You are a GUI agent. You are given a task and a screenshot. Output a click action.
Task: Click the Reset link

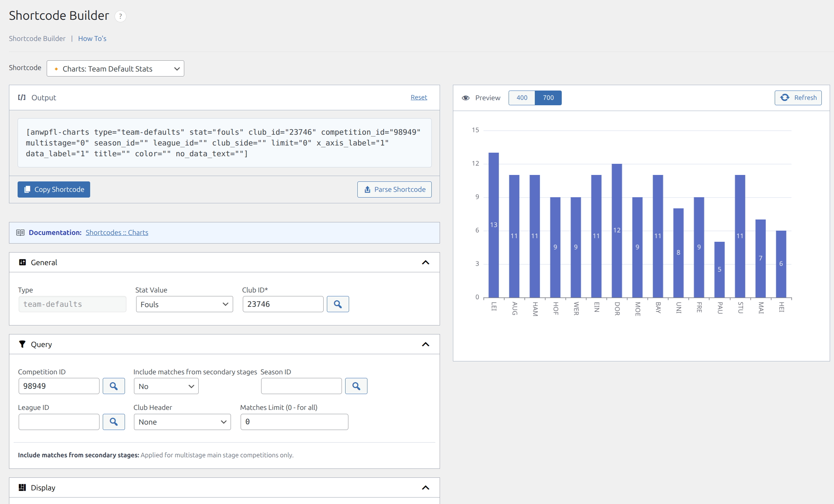coord(419,97)
